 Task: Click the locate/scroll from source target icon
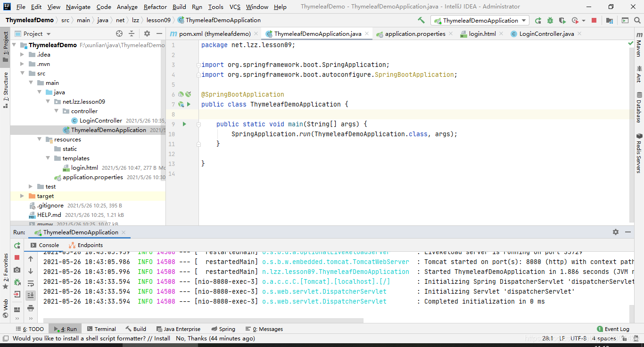(x=119, y=33)
